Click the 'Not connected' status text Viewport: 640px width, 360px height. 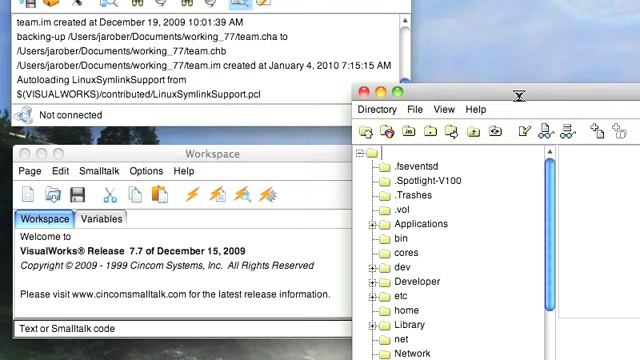71,115
